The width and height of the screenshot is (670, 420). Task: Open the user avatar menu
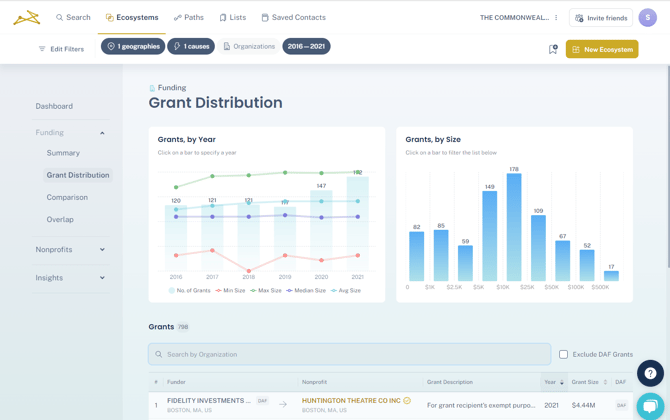tap(647, 18)
